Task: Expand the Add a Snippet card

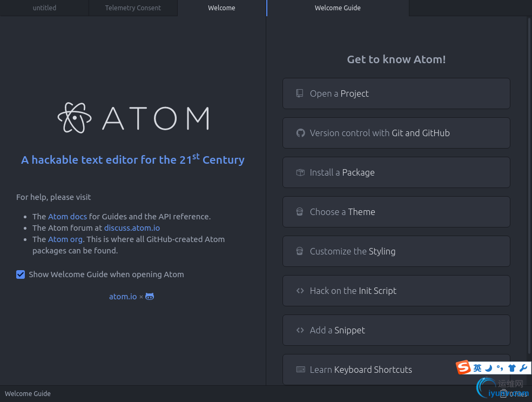Action: tap(396, 330)
